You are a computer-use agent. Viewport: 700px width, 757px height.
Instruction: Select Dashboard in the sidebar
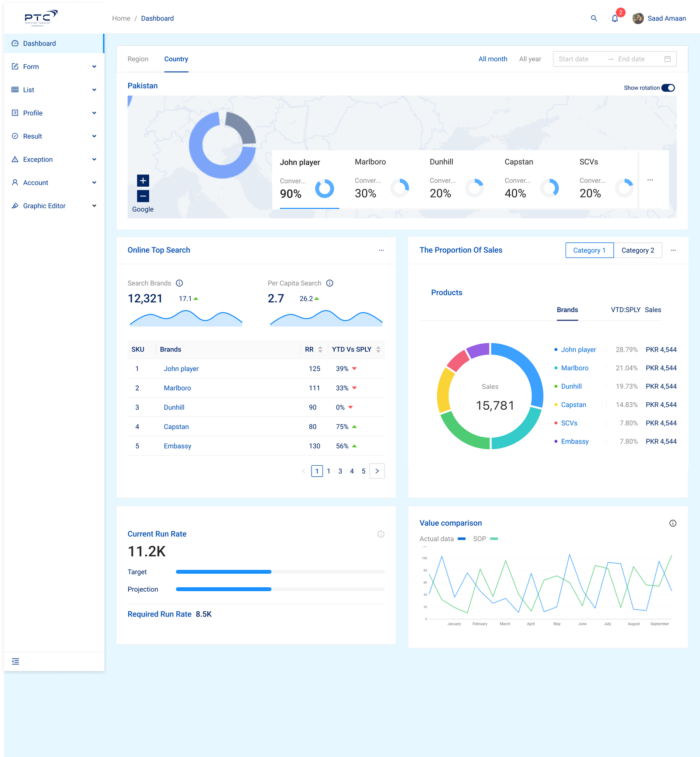point(54,43)
